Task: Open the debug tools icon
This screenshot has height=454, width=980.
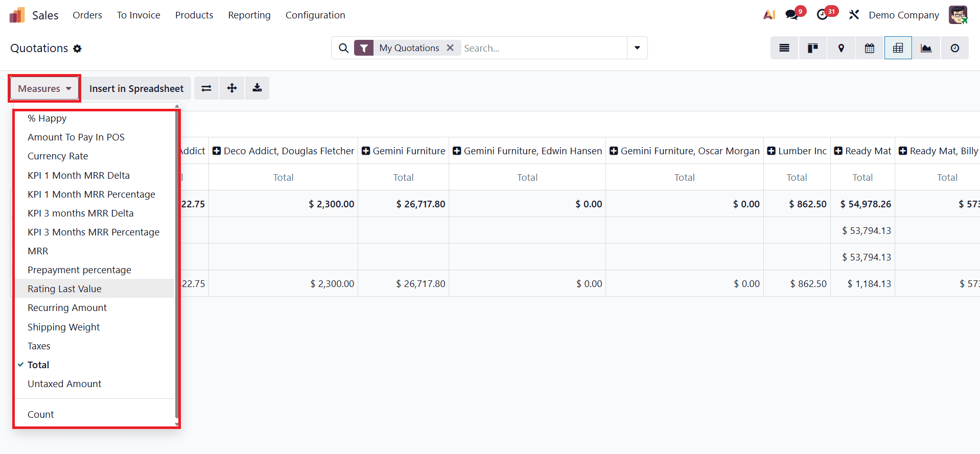Action: coord(854,15)
